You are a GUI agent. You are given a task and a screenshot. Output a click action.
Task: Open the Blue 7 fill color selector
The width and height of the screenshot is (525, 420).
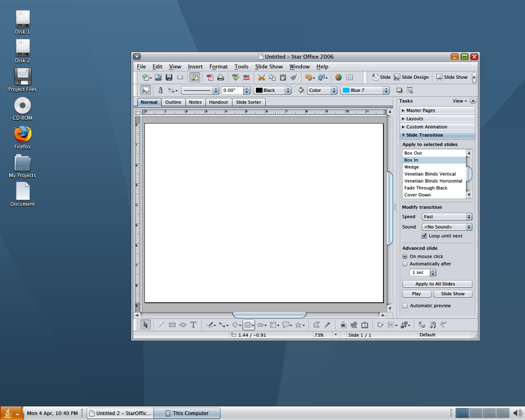tap(364, 90)
